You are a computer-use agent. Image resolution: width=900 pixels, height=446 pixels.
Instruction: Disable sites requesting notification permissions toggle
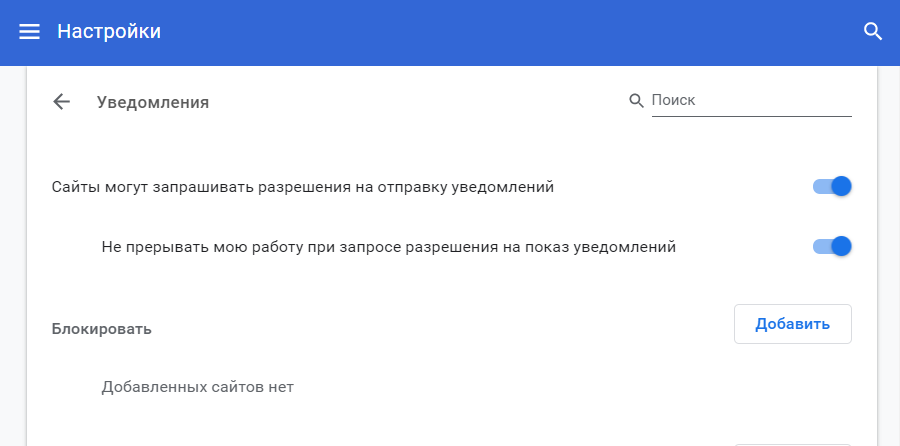coord(833,186)
